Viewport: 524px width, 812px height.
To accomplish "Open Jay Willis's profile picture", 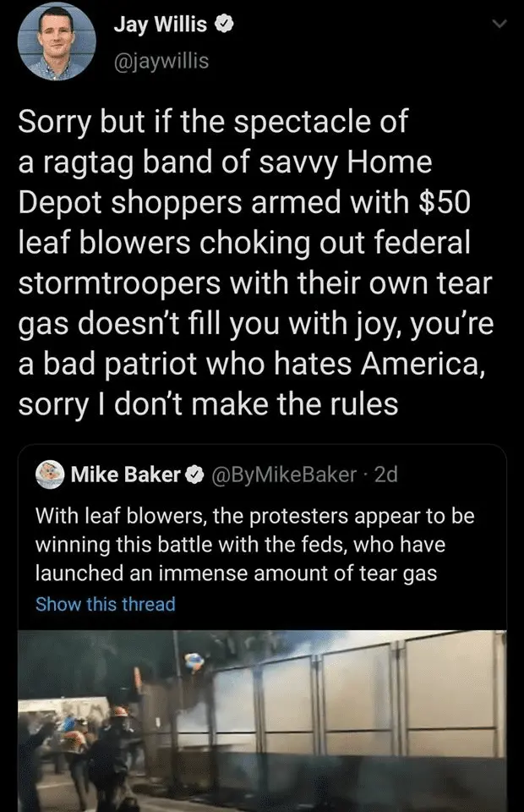I will [57, 42].
